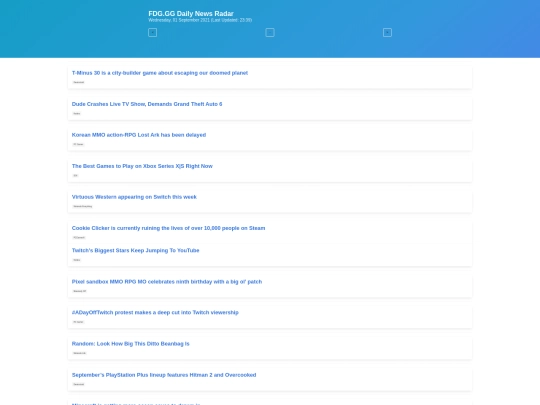540x405 pixels.
Task: Open the Dude Crashes Live TV Show headline
Action: pos(147,104)
